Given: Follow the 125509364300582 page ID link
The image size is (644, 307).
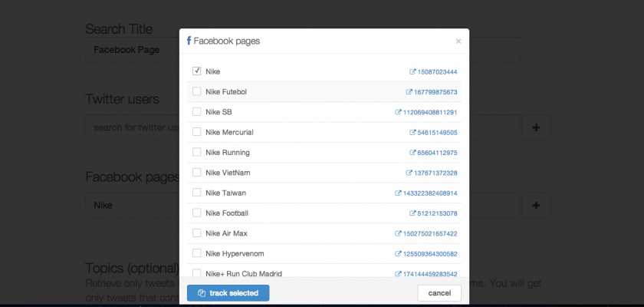Looking at the screenshot, I should 430,253.
